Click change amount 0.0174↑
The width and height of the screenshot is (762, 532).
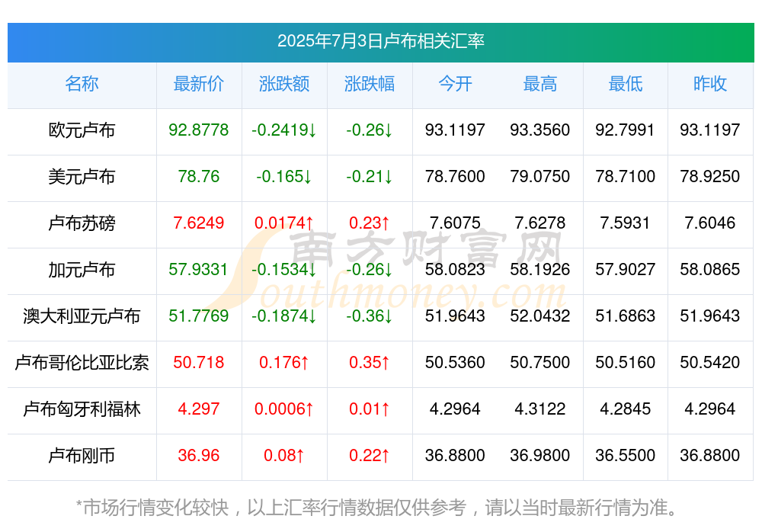pos(284,223)
